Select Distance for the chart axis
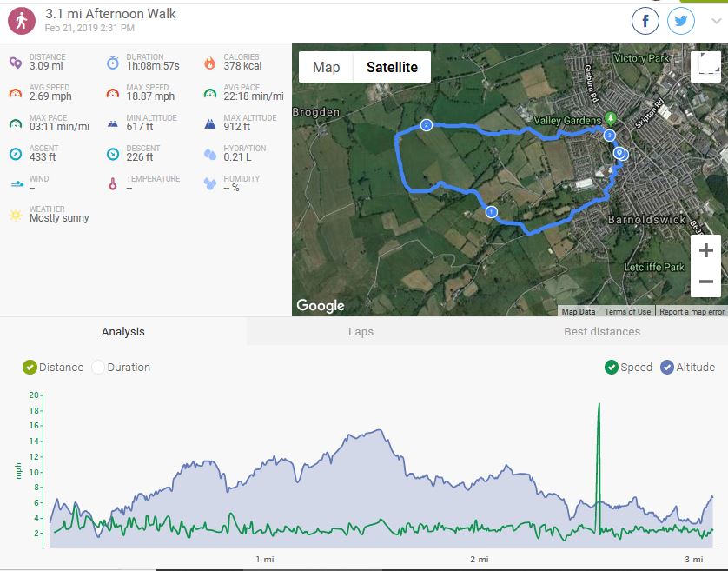 click(30, 368)
